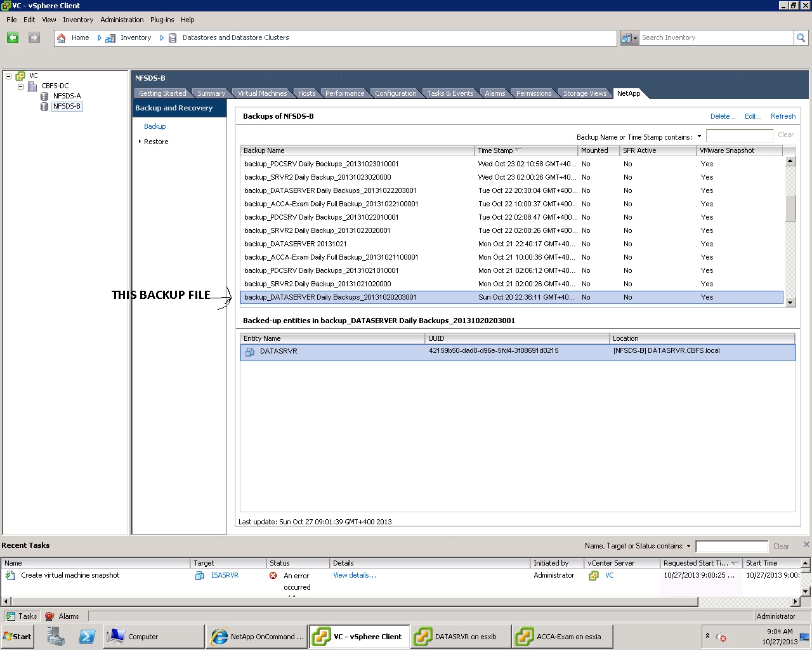Select the NFSDS-A datastore in tree
This screenshot has width=812, height=650.
coord(67,96)
